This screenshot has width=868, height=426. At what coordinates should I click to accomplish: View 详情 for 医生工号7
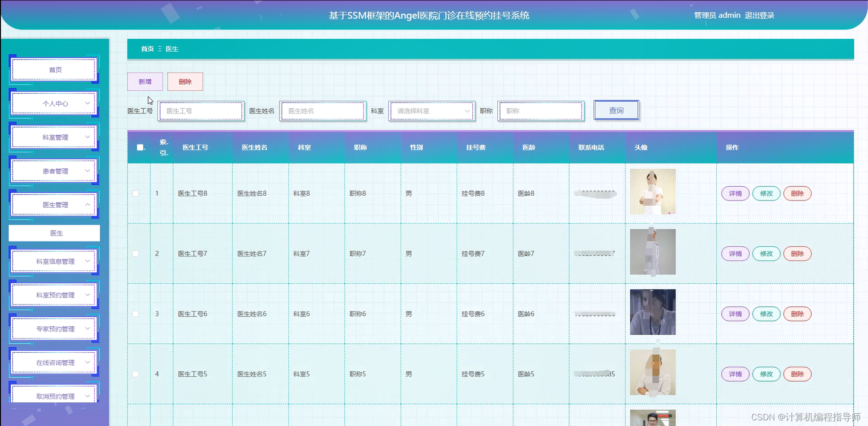pyautogui.click(x=735, y=254)
